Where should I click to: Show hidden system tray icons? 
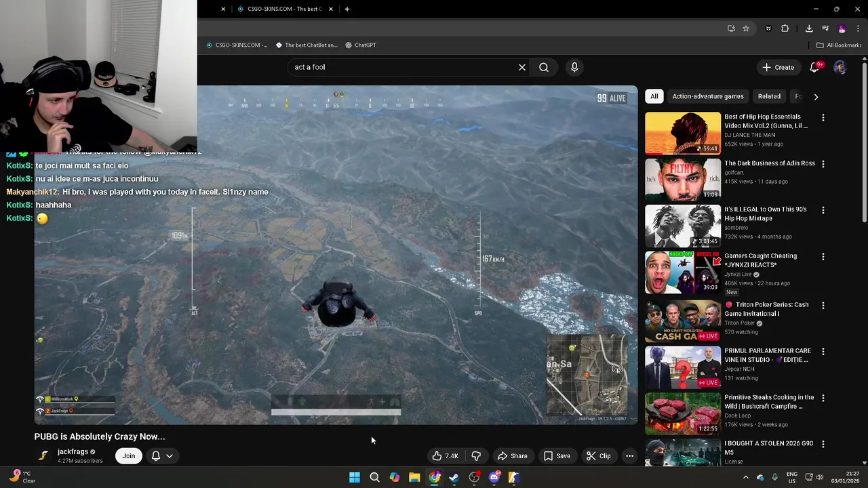(746, 478)
